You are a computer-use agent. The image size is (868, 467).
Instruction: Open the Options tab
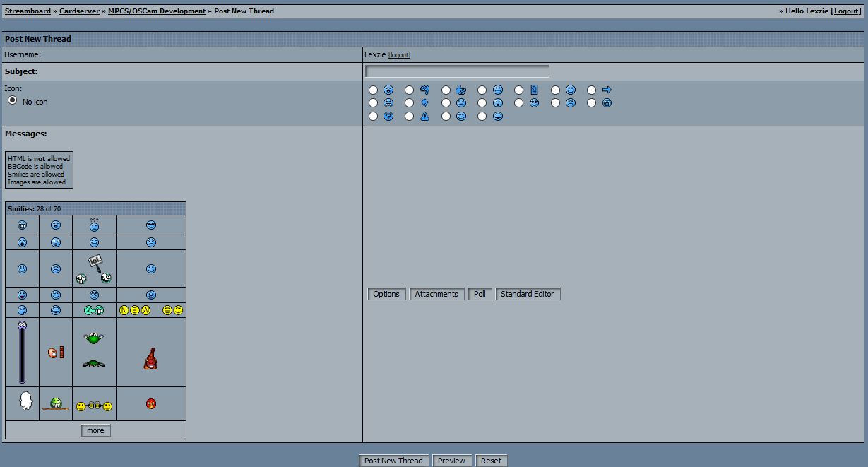(x=386, y=294)
